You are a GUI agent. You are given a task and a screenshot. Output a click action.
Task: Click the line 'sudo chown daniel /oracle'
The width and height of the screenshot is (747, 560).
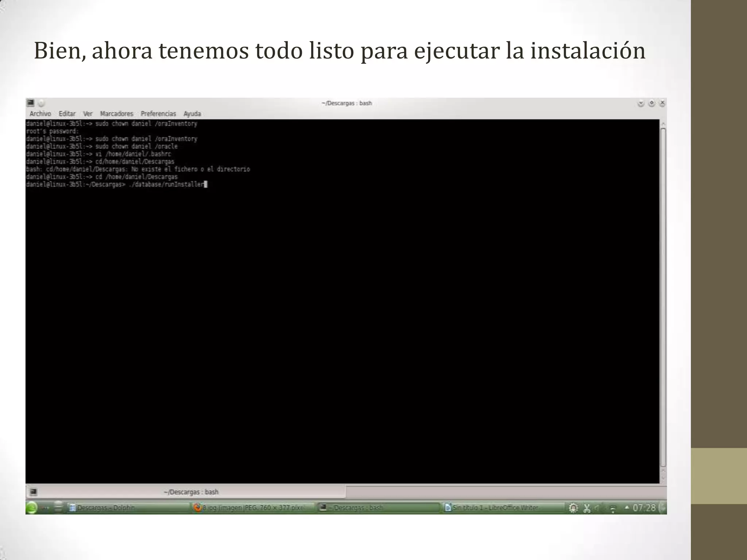[102, 146]
